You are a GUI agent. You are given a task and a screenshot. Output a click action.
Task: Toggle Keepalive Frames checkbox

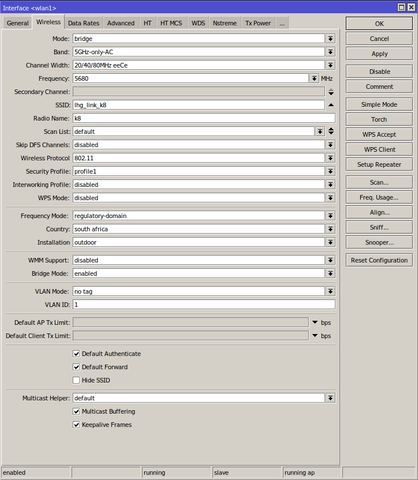click(76, 425)
